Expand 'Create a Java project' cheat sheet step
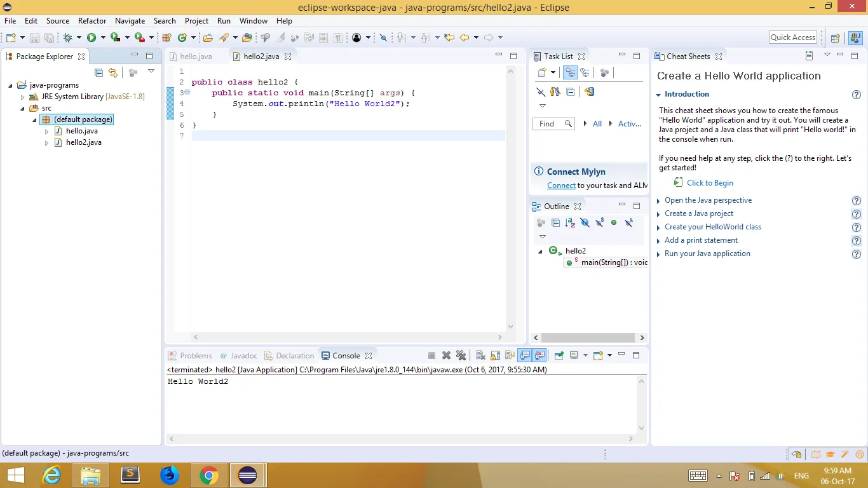The height and width of the screenshot is (488, 868). coord(699,213)
